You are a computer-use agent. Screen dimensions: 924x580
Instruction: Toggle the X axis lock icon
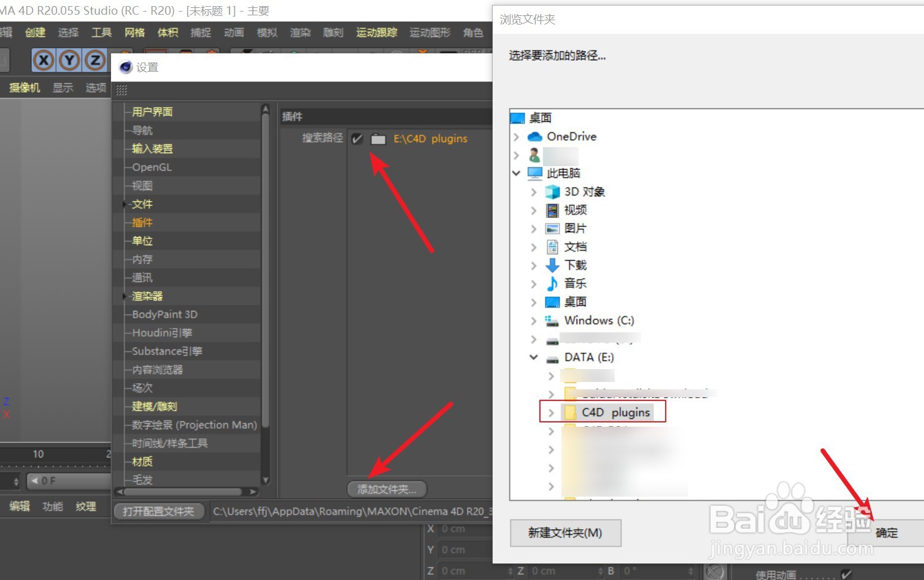44,60
